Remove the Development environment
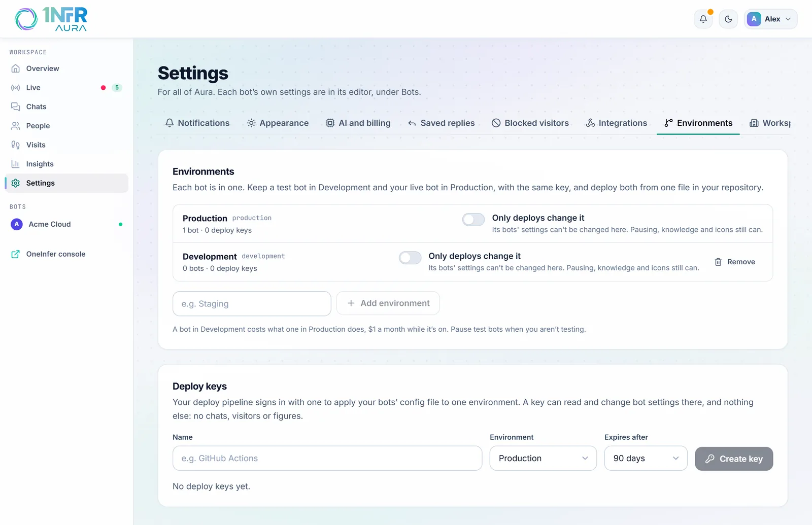This screenshot has width=812, height=525. (x=735, y=262)
